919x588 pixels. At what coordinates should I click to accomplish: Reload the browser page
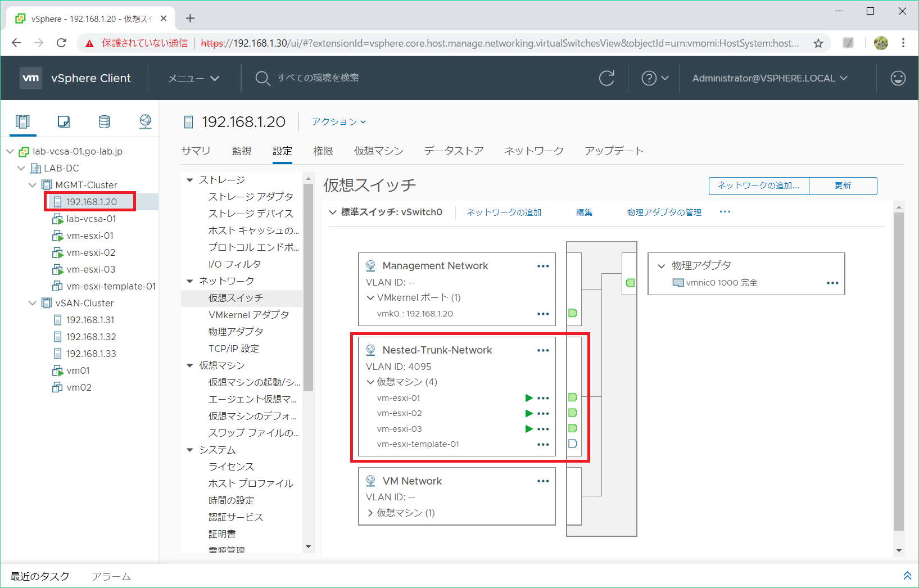pyautogui.click(x=61, y=43)
